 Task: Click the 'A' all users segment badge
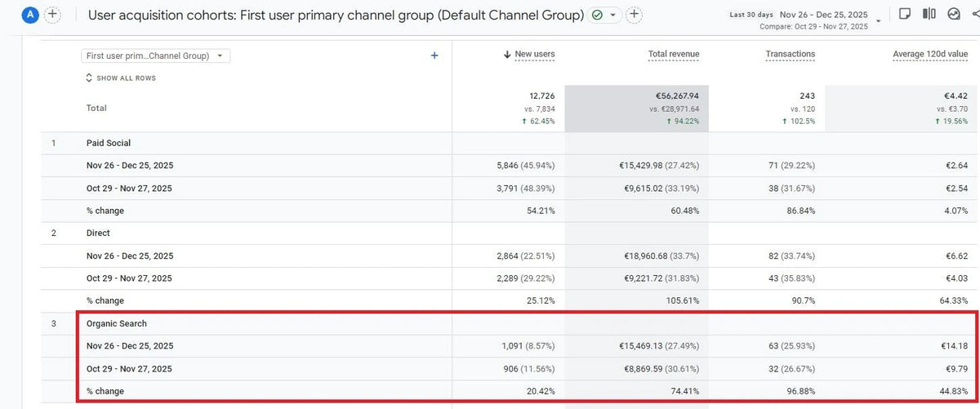click(x=31, y=15)
